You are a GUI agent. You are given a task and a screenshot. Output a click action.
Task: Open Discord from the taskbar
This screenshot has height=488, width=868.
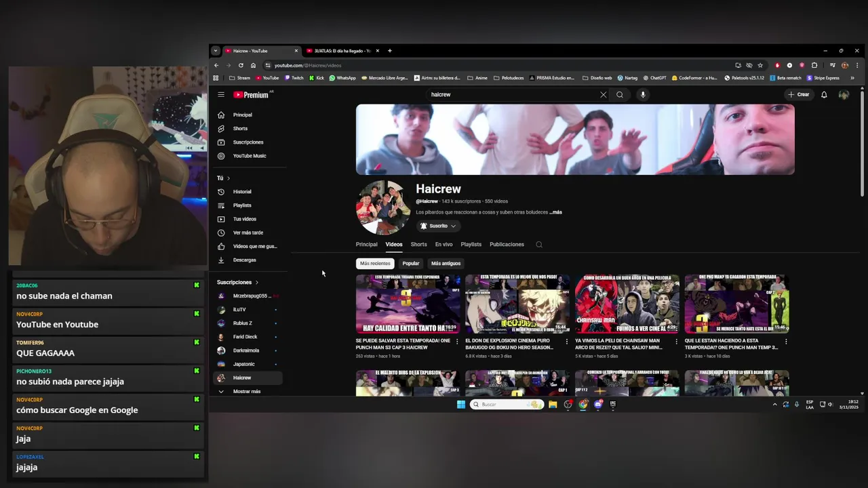pos(598,405)
